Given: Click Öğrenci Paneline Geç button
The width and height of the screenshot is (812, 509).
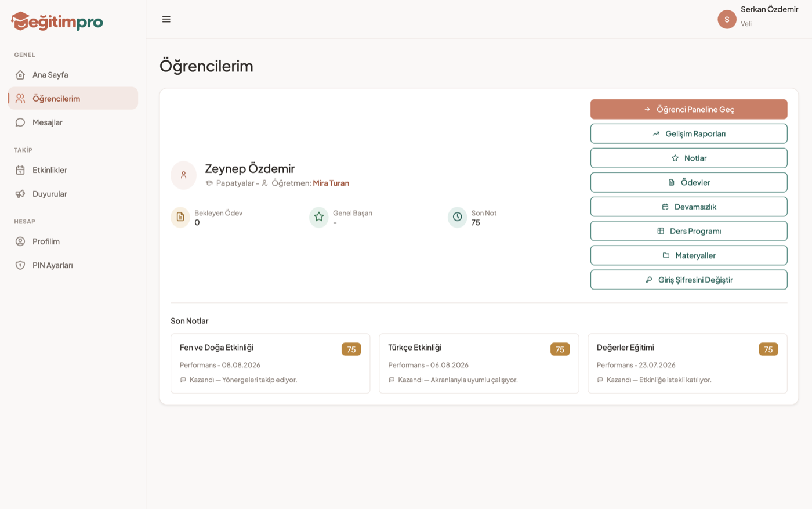Looking at the screenshot, I should click(x=689, y=109).
